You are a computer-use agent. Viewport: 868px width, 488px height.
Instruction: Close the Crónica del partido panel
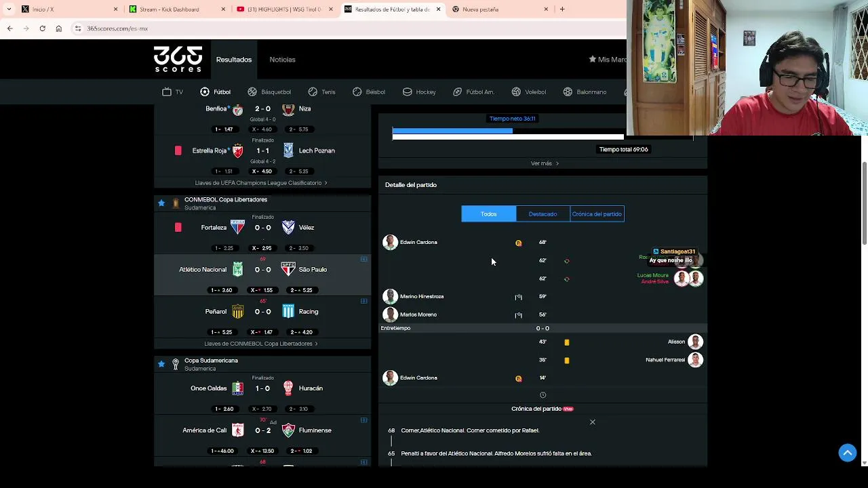tap(592, 422)
